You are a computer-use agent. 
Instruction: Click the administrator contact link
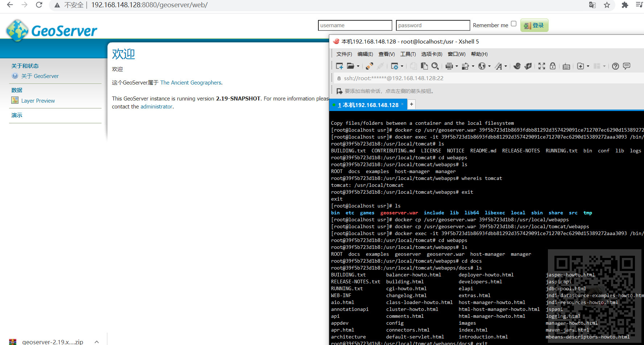156,106
